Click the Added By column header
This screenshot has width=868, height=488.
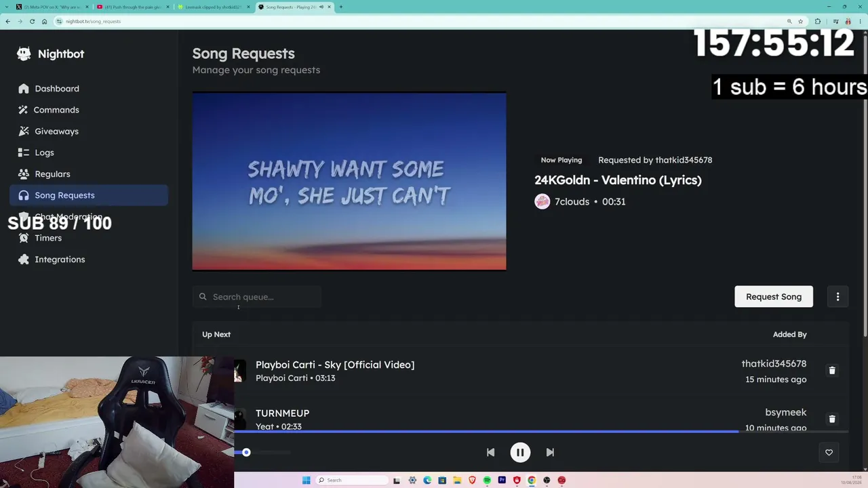pyautogui.click(x=789, y=334)
